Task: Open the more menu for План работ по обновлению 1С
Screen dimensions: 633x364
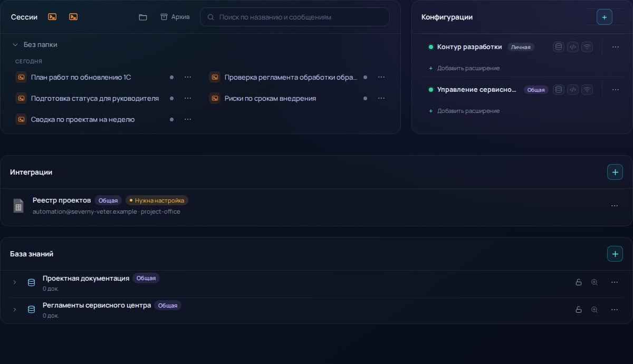Action: (x=188, y=77)
